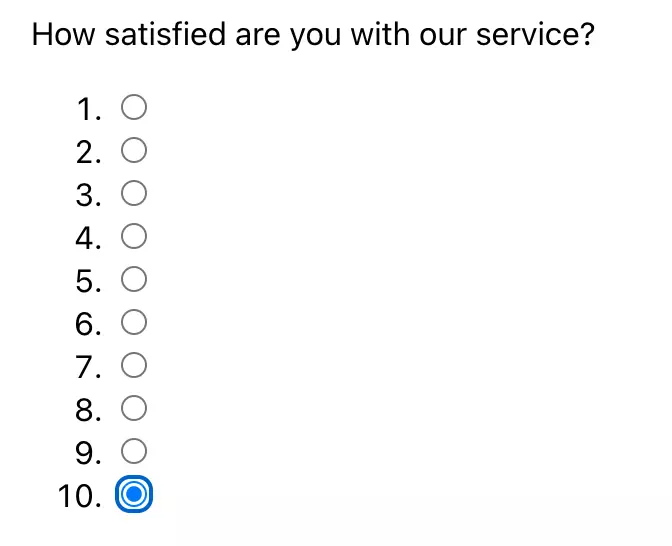The height and width of the screenshot is (546, 672).
Task: Click the list number label "2."
Action: coord(89,152)
